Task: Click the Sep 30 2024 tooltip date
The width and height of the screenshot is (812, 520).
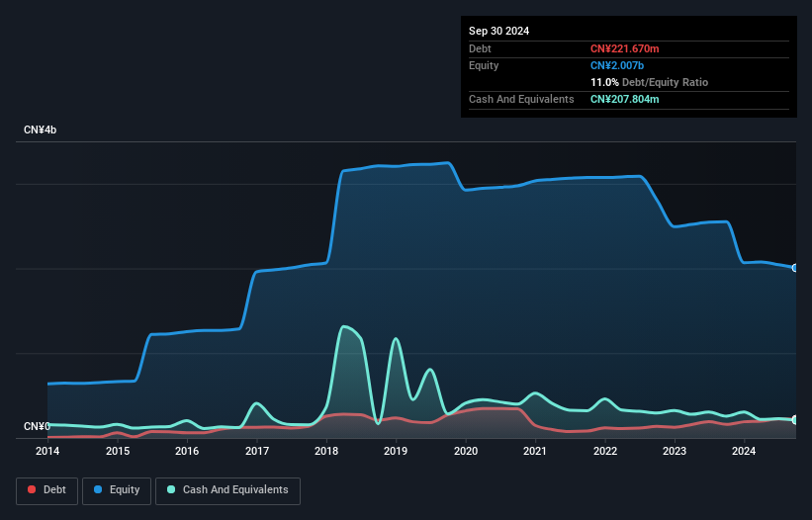Action: 498,31
